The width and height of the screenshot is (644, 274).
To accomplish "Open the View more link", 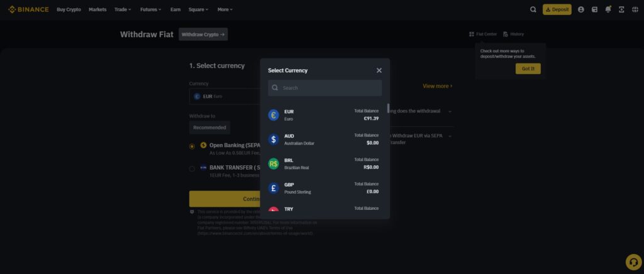I will (x=438, y=86).
